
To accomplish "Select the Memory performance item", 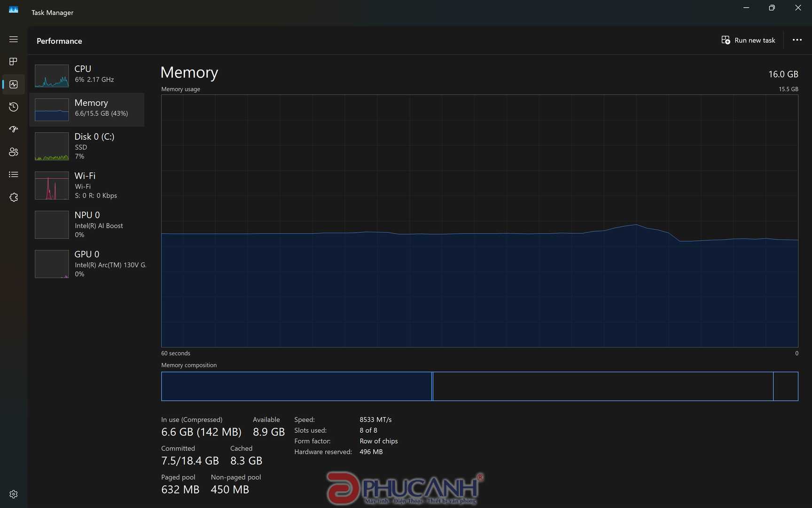I will (87, 109).
